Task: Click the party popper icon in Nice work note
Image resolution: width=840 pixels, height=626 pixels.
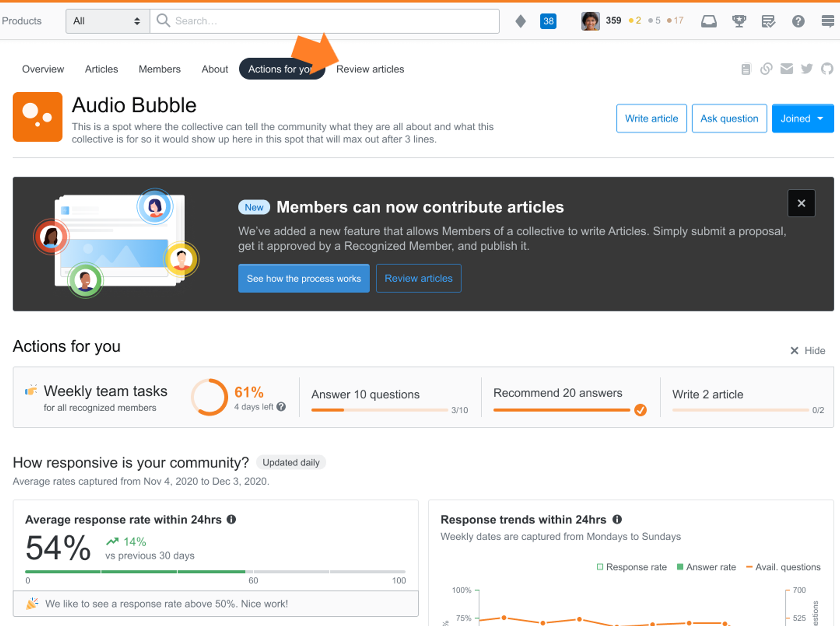Action: [x=32, y=604]
